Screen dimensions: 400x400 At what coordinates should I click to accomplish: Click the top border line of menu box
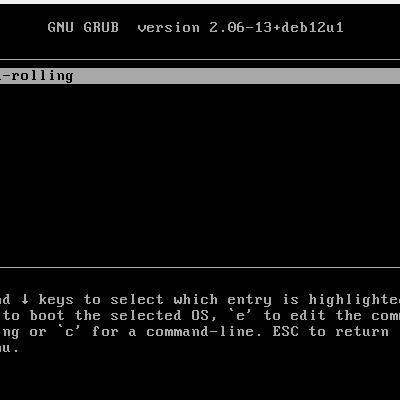(x=200, y=60)
